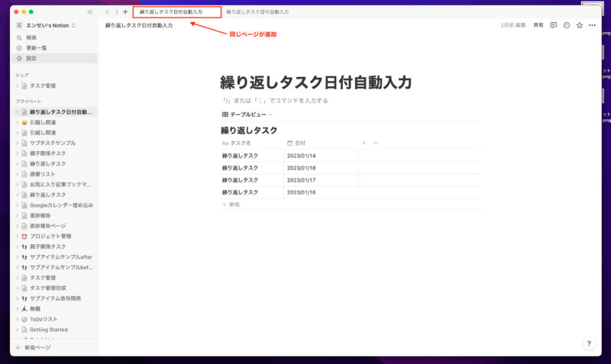Expand the タスク管理完成 sidebar page
Screen dimensions: 611x364
17,288
